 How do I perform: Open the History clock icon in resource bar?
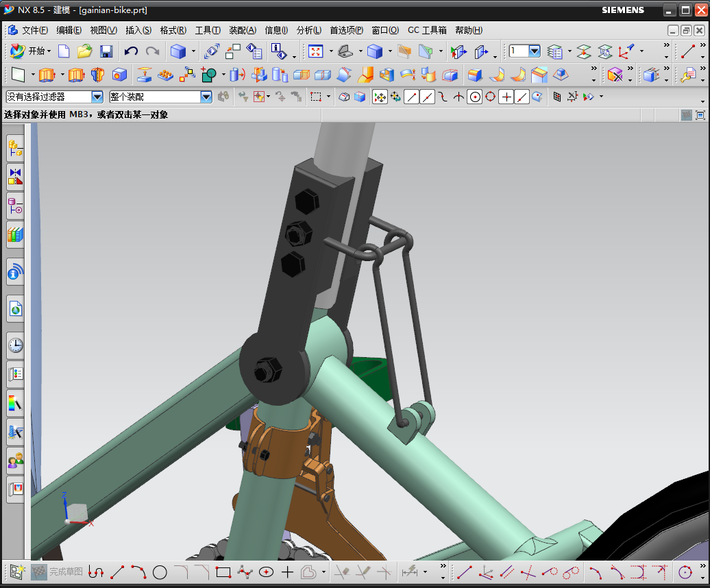[x=15, y=345]
